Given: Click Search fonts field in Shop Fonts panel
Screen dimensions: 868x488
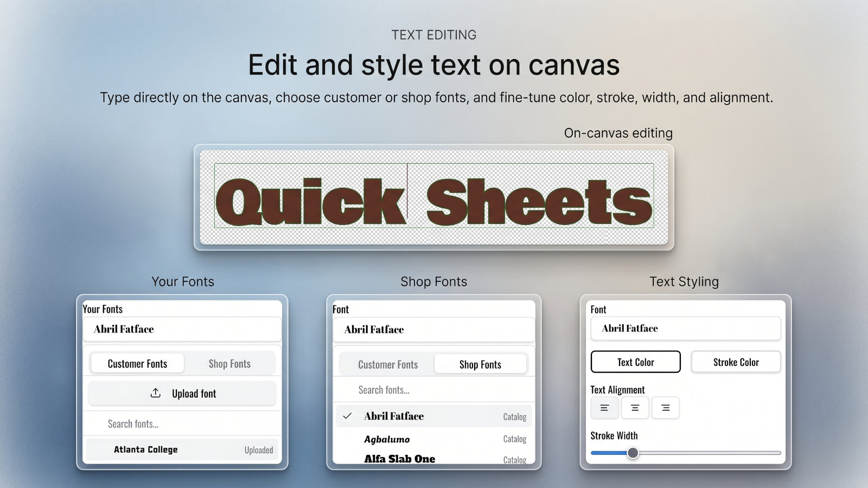Looking at the screenshot, I should tap(434, 390).
